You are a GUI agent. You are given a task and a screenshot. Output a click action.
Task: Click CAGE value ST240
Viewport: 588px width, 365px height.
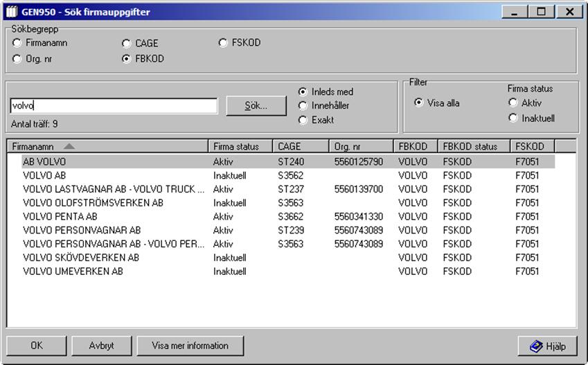pos(291,161)
